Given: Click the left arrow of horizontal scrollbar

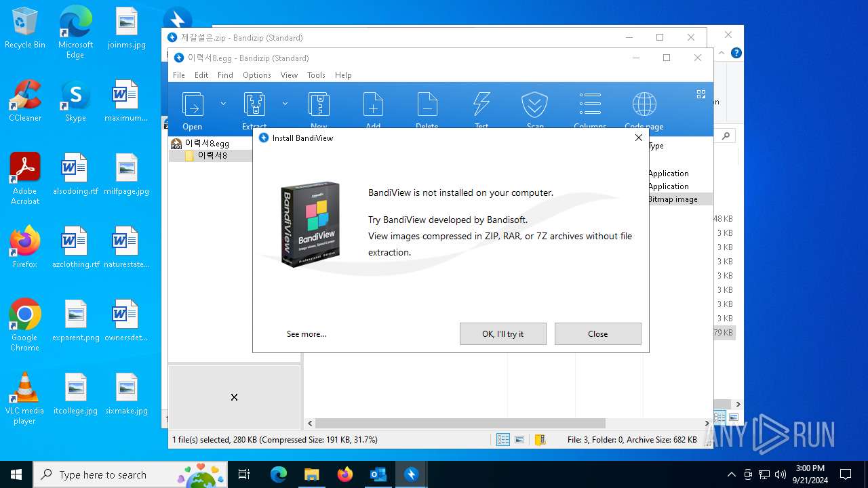Looking at the screenshot, I should point(310,423).
